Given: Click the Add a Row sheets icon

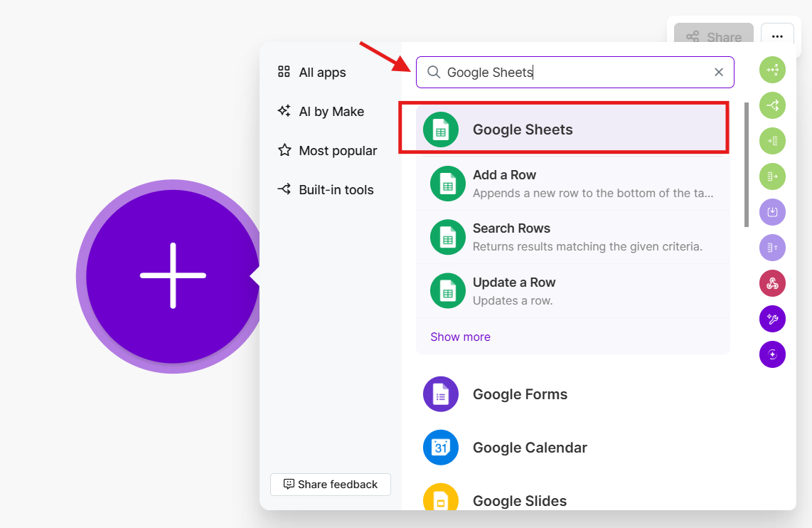Looking at the screenshot, I should tap(448, 184).
